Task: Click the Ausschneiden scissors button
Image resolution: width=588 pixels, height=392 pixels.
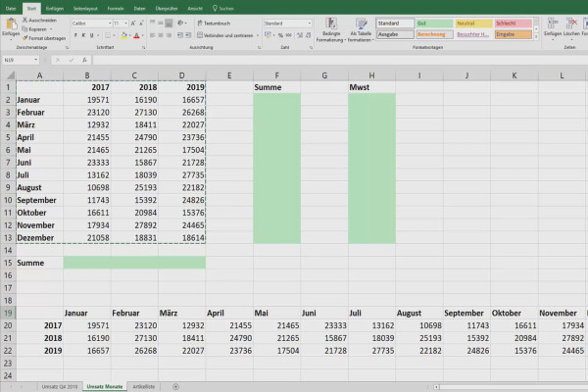Action: [x=39, y=20]
